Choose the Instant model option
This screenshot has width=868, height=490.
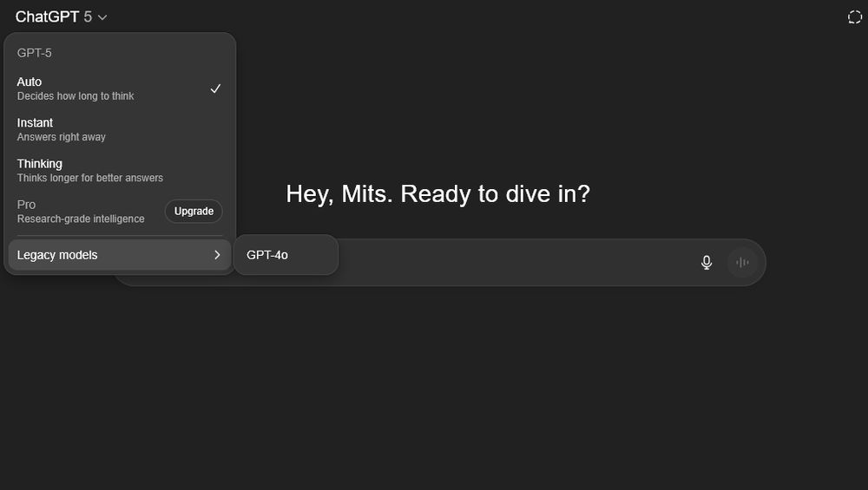coord(120,129)
